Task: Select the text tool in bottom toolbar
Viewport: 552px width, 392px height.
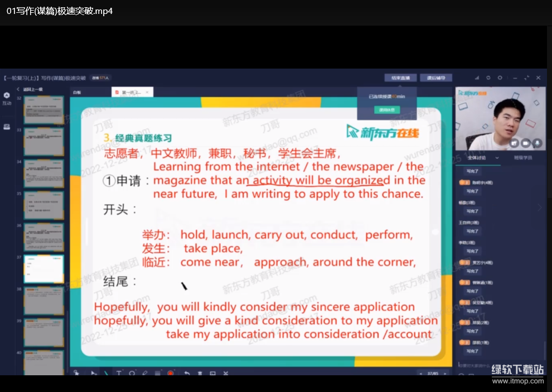Action: pyautogui.click(x=119, y=372)
